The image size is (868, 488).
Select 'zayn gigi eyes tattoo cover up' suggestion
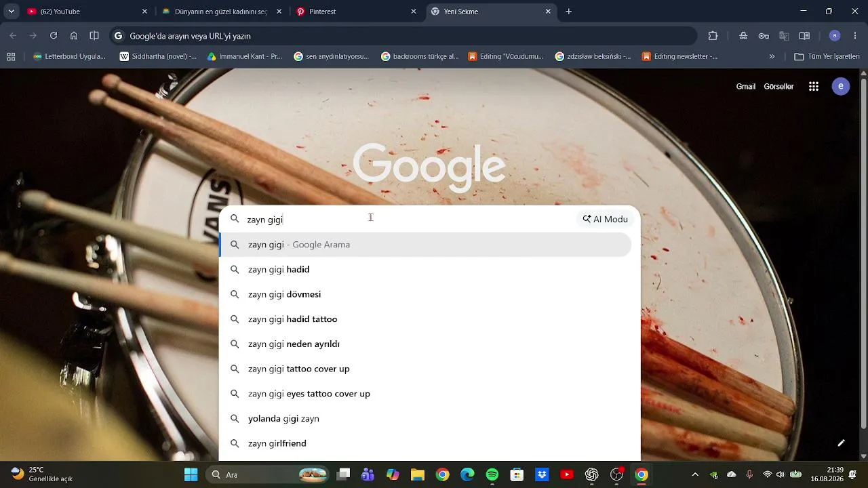426,394
